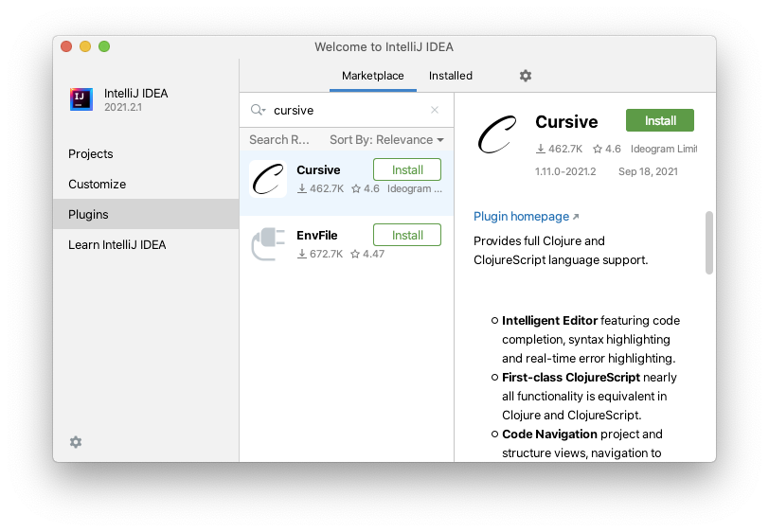Click the Sep 18, 2021 release date
The width and height of the screenshot is (769, 532).
[x=648, y=171]
